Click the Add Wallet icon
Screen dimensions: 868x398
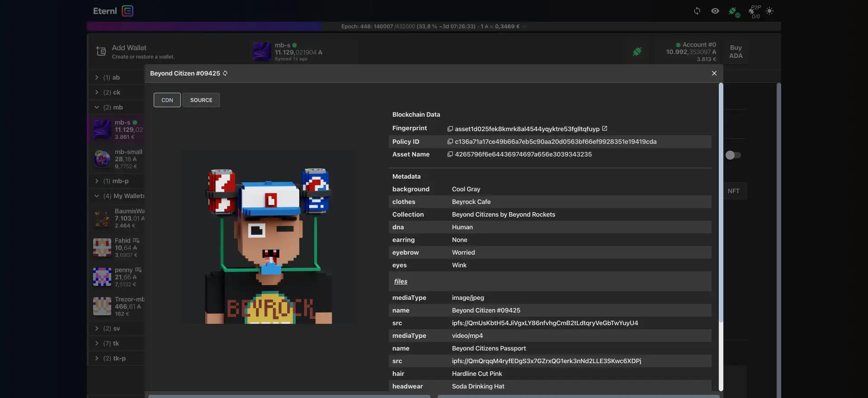[101, 52]
